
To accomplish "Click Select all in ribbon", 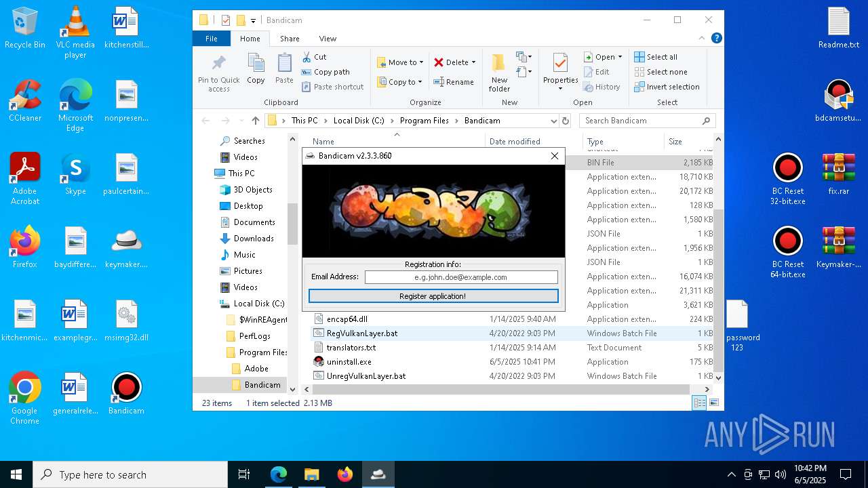I will [656, 57].
